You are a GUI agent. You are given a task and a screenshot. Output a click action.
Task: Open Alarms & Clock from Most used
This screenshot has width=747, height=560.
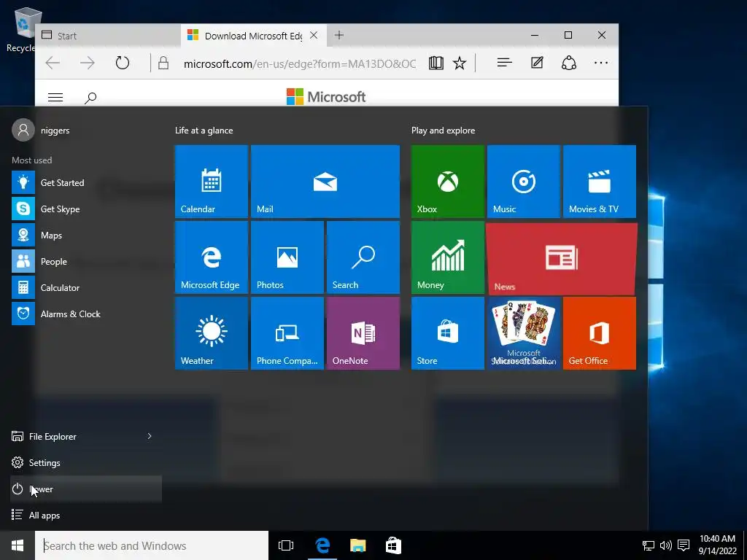tap(86, 314)
